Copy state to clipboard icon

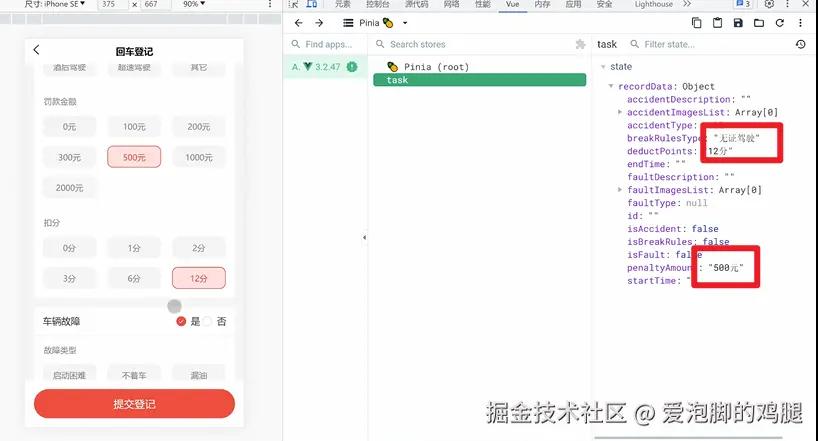pyautogui.click(x=696, y=23)
